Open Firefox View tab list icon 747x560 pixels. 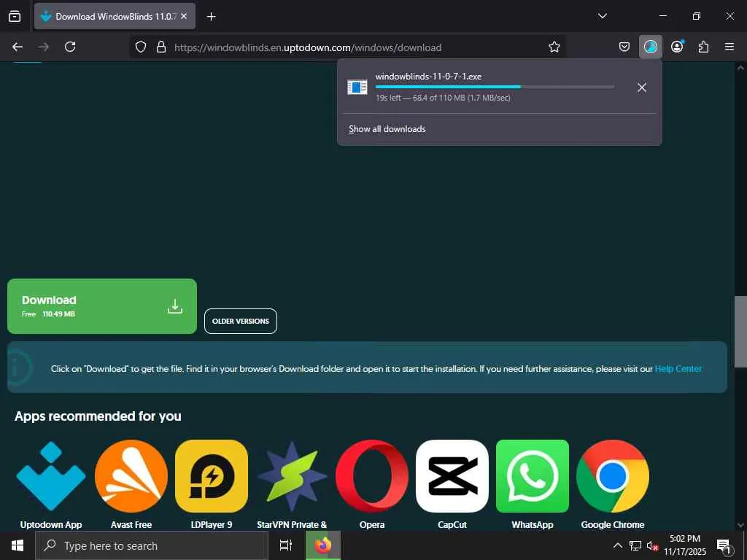pos(15,16)
